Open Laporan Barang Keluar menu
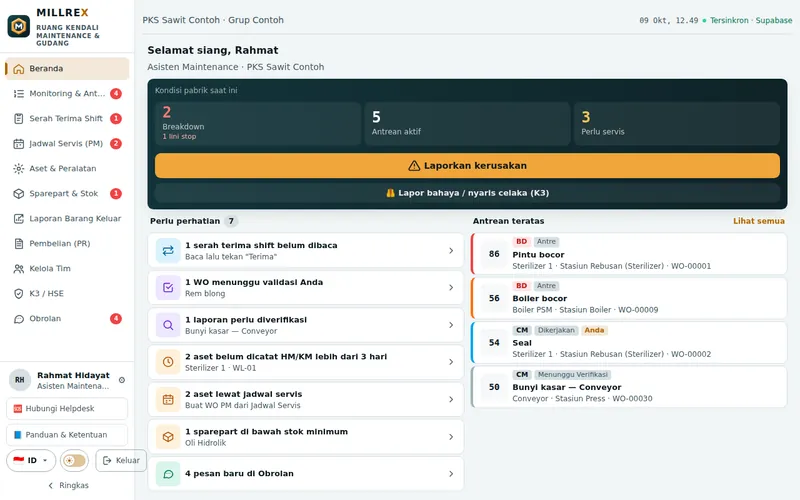Viewport: 800px width, 500px height. click(67, 219)
